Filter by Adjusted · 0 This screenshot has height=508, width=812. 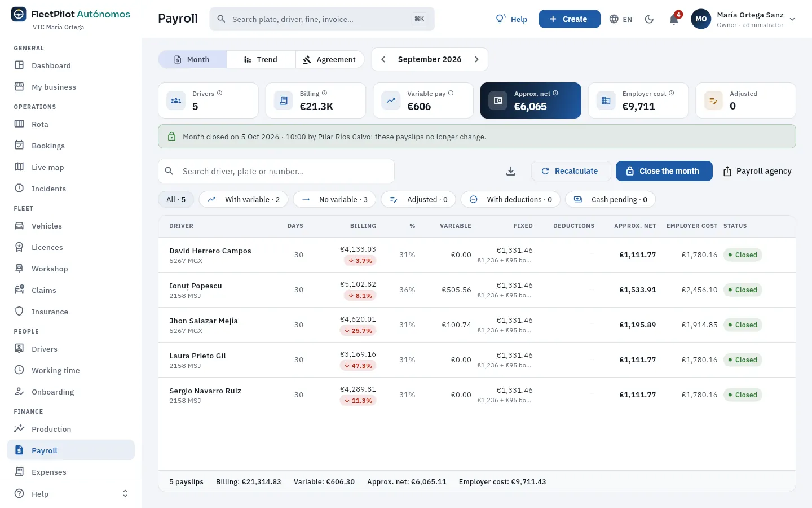click(418, 199)
